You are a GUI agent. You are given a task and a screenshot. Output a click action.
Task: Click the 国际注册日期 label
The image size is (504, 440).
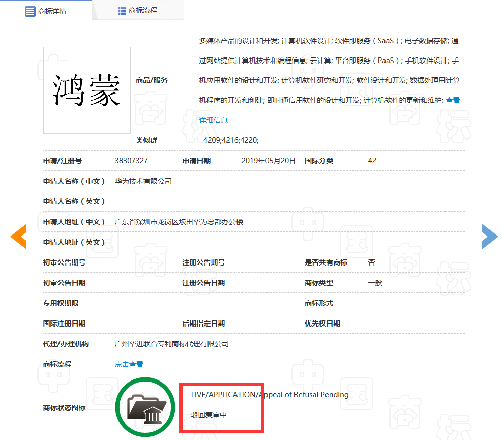[x=64, y=324]
